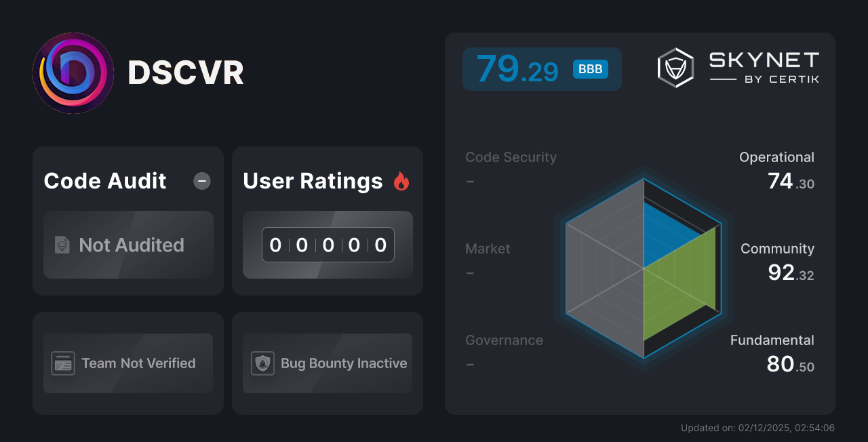Toggle the Team Not Verified indicator
This screenshot has width=868, height=442.
(127, 363)
